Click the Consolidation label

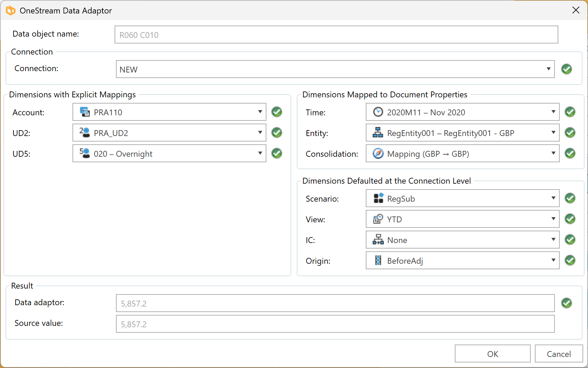click(332, 154)
